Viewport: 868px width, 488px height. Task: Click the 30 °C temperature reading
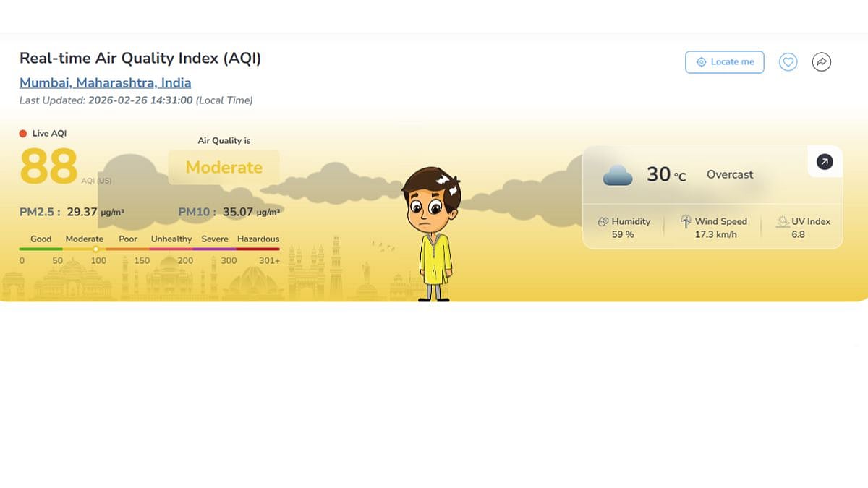point(665,174)
